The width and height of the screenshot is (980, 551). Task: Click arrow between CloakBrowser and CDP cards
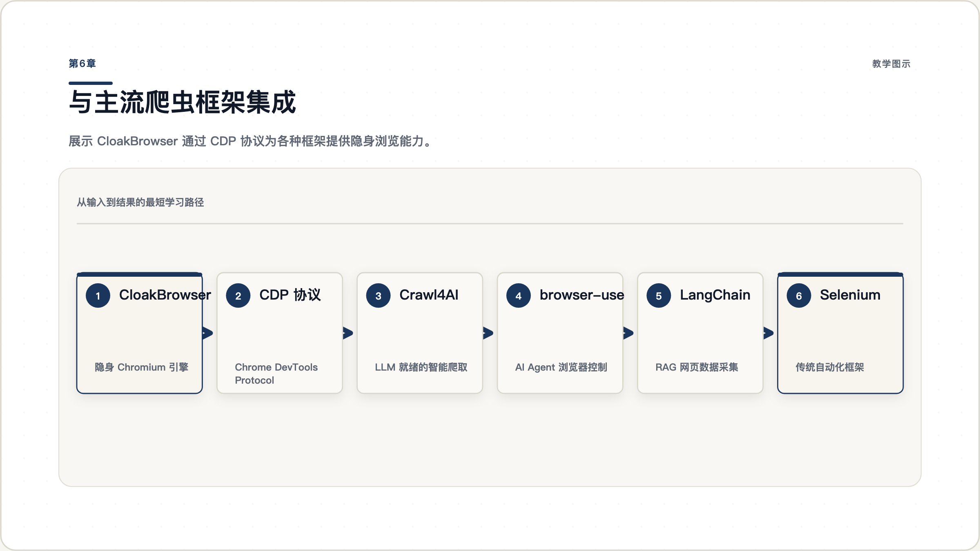pos(208,333)
